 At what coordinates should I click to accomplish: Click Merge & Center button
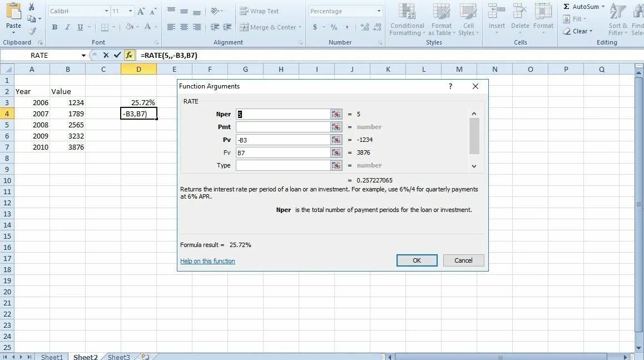coord(267,27)
